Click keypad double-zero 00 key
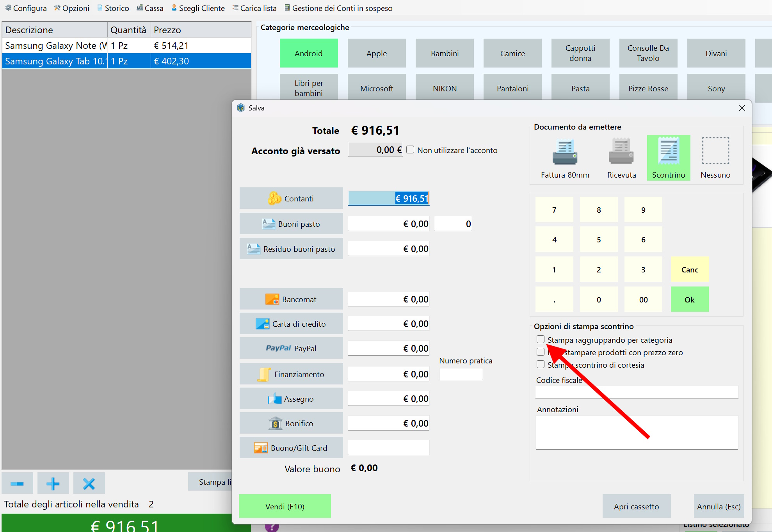This screenshot has width=772, height=532. click(x=643, y=300)
